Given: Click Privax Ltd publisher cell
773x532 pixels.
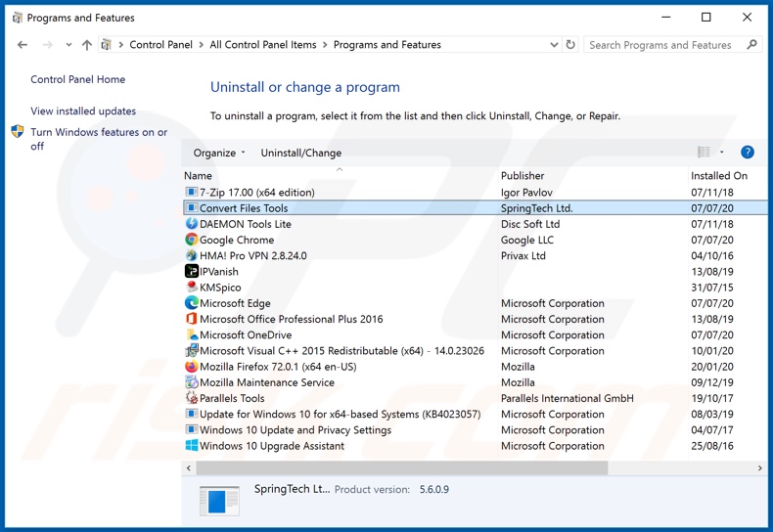Looking at the screenshot, I should click(x=523, y=255).
